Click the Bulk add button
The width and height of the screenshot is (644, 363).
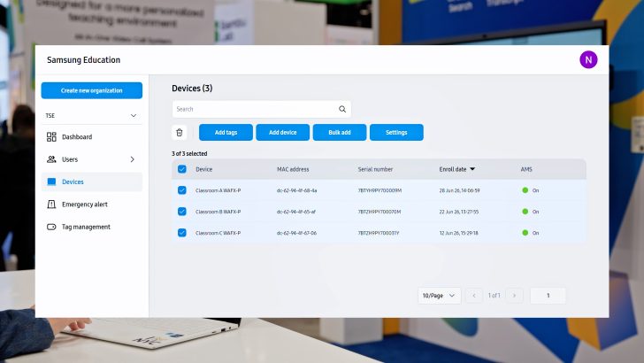[340, 133]
